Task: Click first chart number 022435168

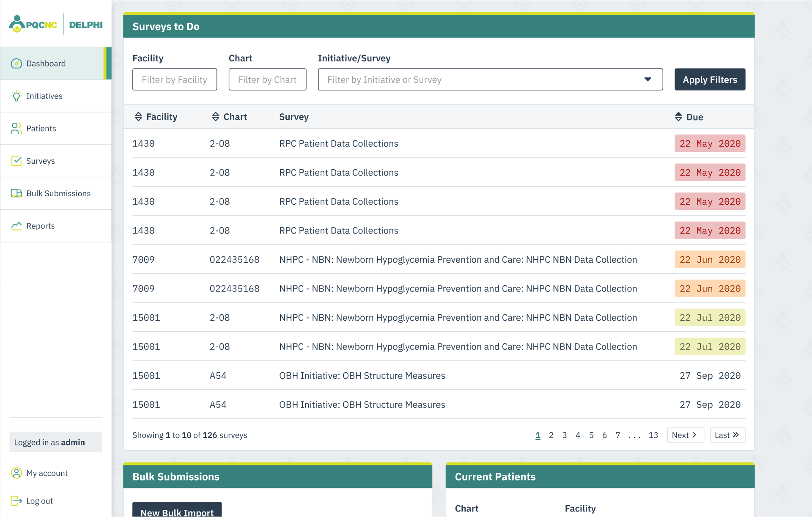Action: pyautogui.click(x=235, y=259)
